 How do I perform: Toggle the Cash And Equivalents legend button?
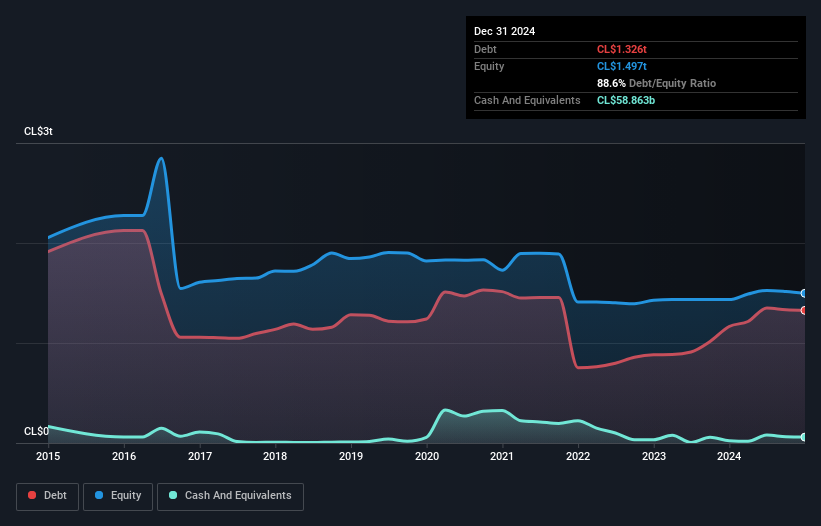pos(230,496)
